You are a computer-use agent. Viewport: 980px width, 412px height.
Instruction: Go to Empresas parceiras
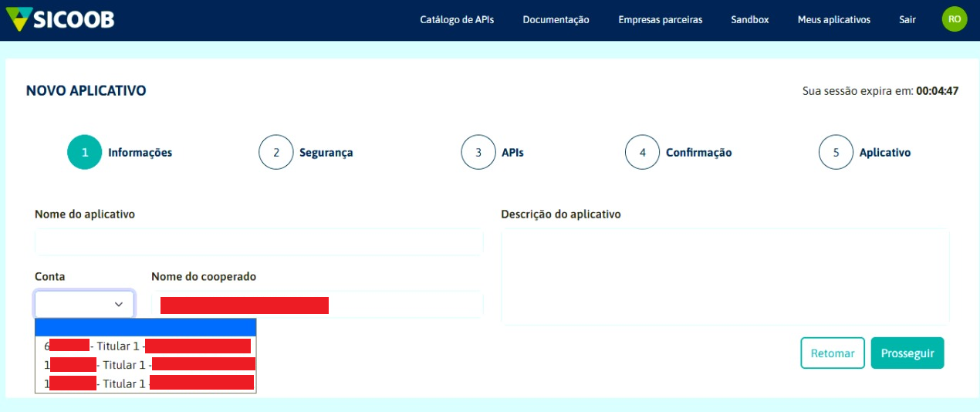click(x=660, y=20)
